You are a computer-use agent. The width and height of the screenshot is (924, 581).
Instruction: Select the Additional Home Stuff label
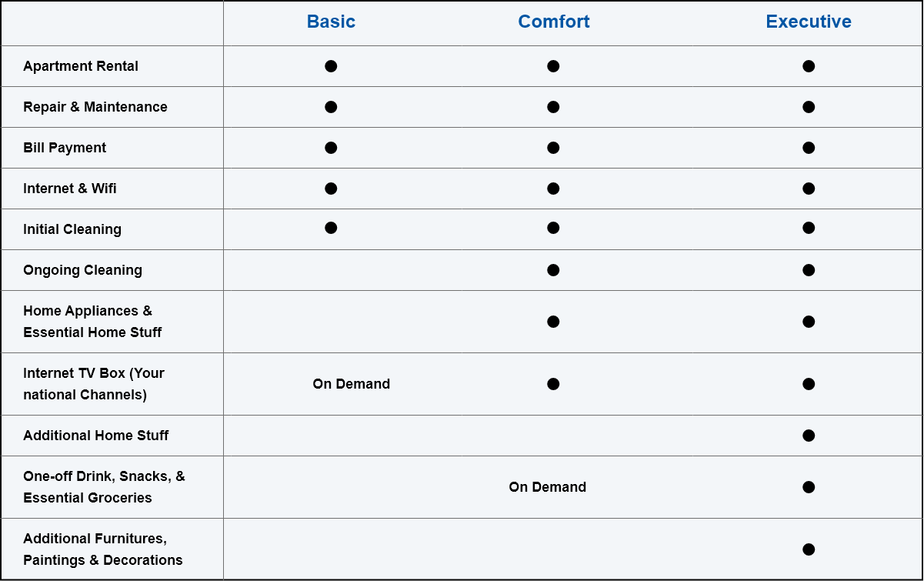click(x=96, y=436)
